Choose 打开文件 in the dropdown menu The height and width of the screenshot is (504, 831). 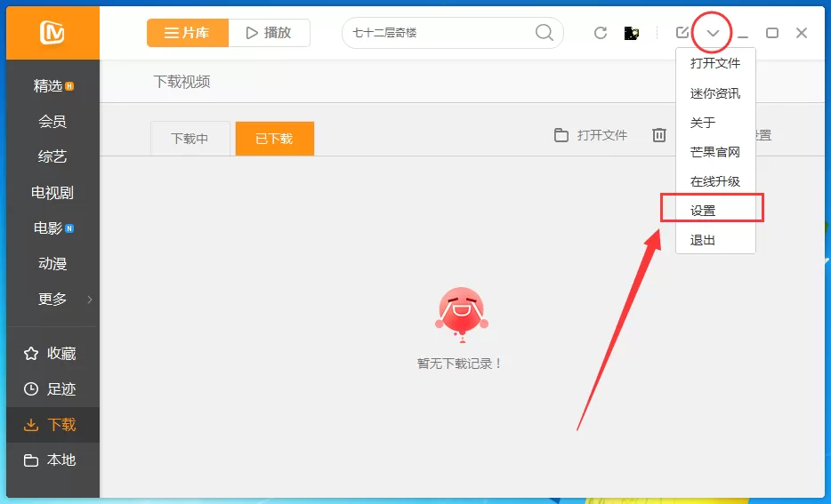click(x=715, y=63)
